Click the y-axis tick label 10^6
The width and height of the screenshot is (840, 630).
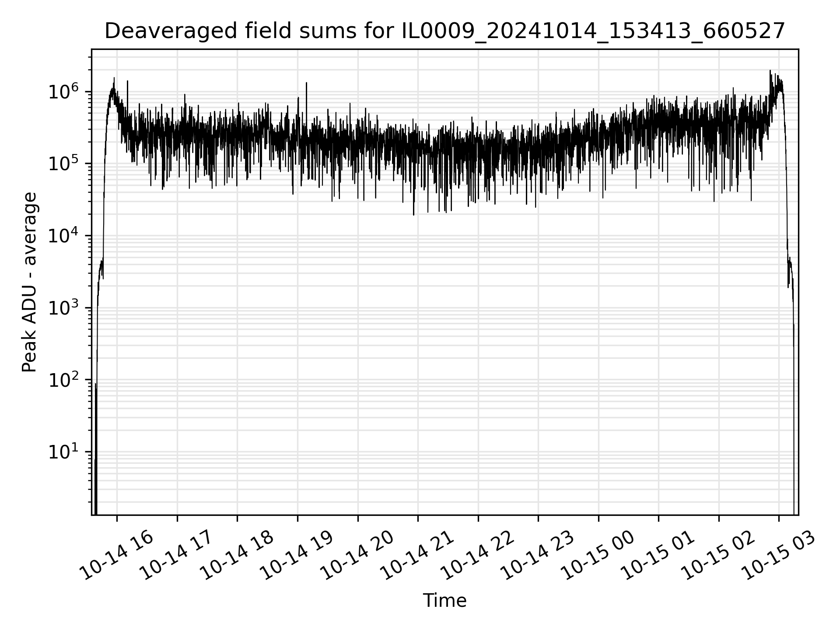(64, 91)
